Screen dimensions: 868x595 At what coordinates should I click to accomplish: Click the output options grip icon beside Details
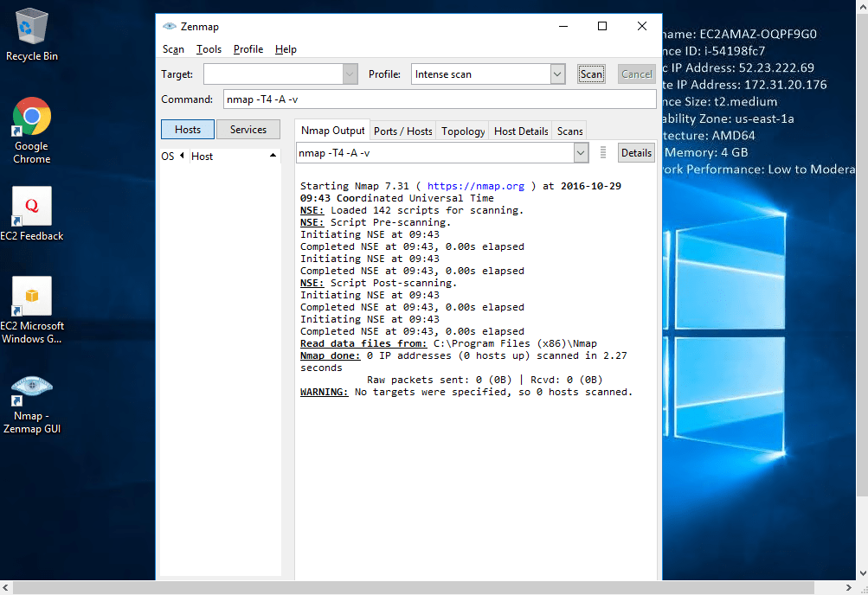tap(603, 153)
